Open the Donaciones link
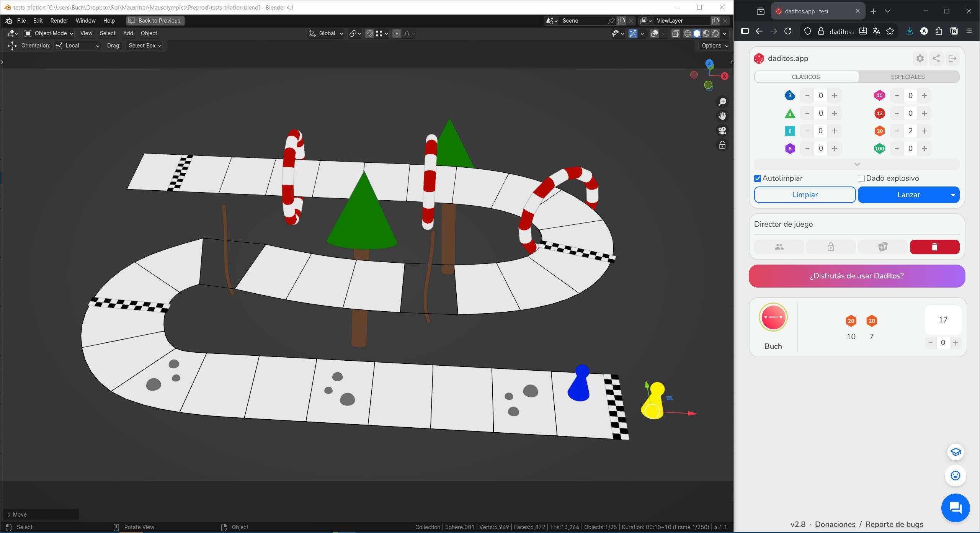 (835, 524)
